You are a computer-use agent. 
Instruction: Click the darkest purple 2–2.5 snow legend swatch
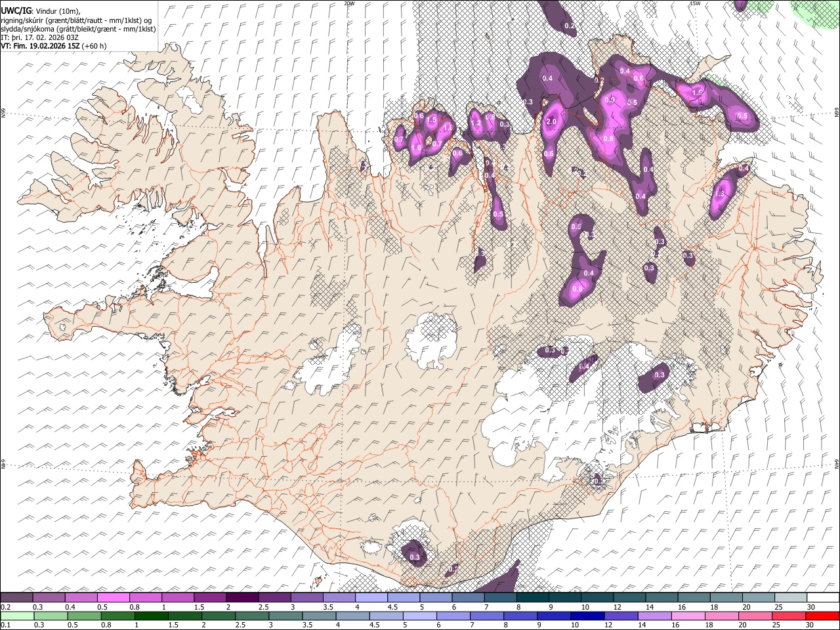(x=242, y=597)
